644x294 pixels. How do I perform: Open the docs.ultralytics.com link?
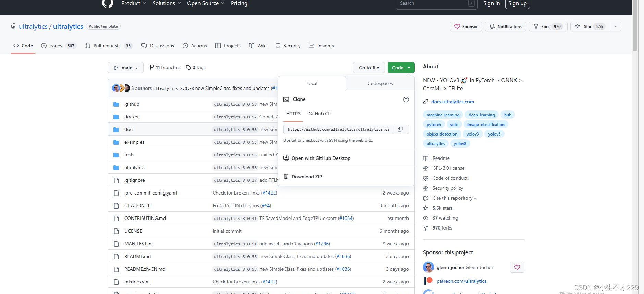[x=452, y=102]
